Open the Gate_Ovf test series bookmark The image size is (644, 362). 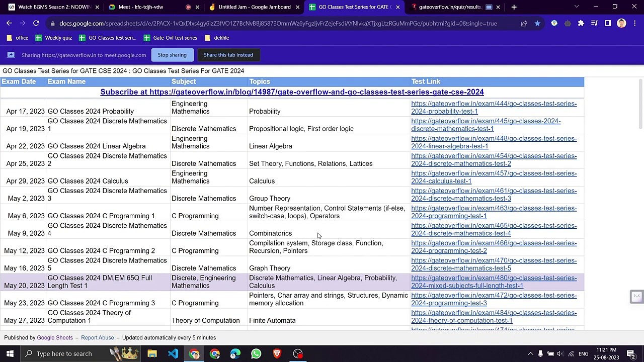[170, 38]
